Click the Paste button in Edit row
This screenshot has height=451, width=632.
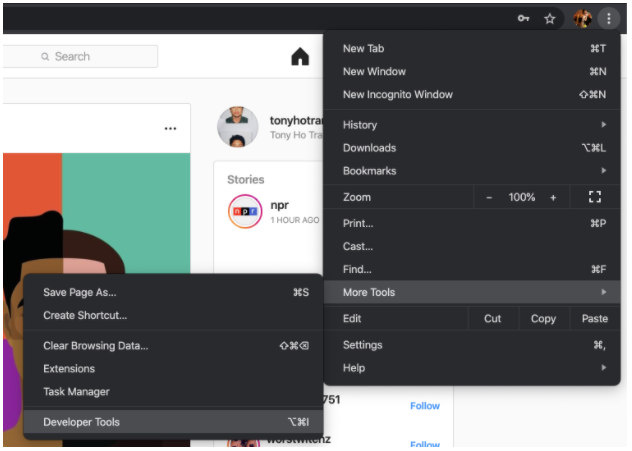pyautogui.click(x=594, y=319)
